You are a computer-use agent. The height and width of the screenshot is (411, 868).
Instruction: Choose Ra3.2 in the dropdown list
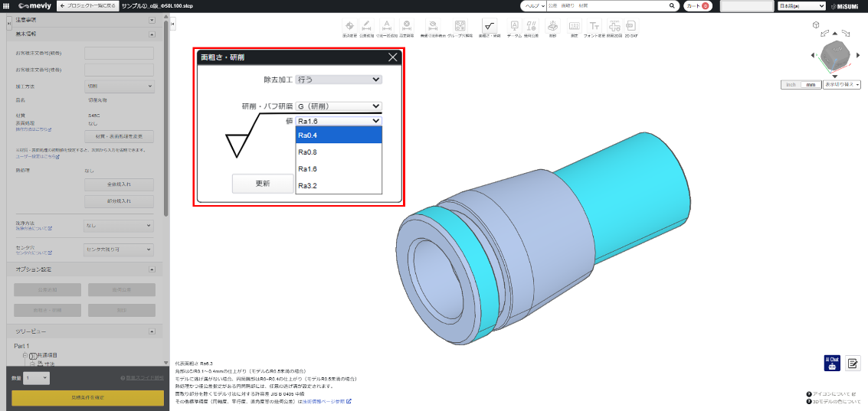[x=338, y=185]
